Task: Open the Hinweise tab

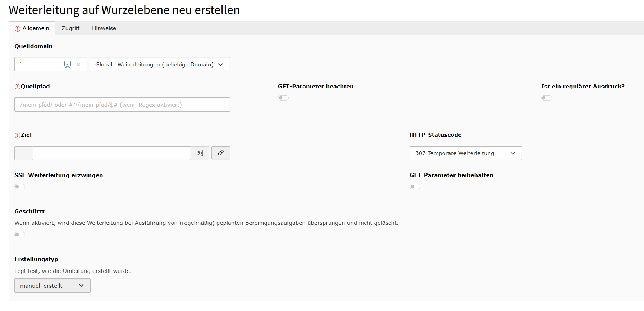Action: [x=104, y=28]
